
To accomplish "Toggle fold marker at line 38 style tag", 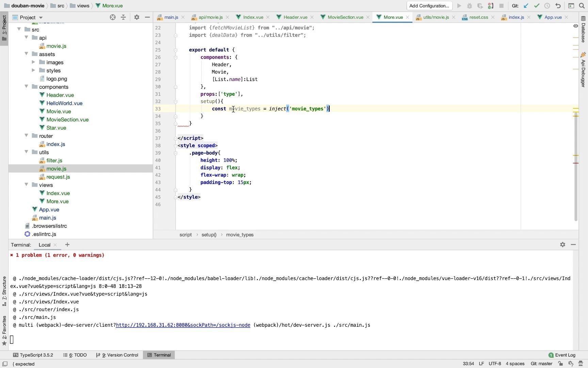I will tap(176, 146).
